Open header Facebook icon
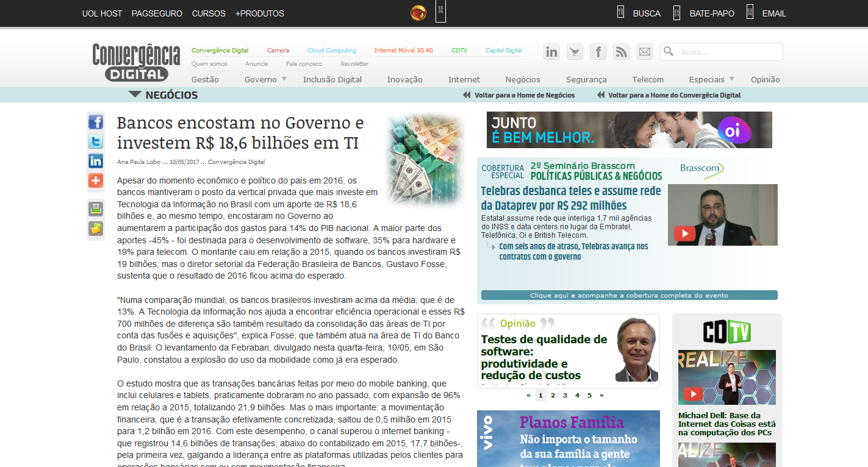Viewport: 868px width, 467px height. 598,52
